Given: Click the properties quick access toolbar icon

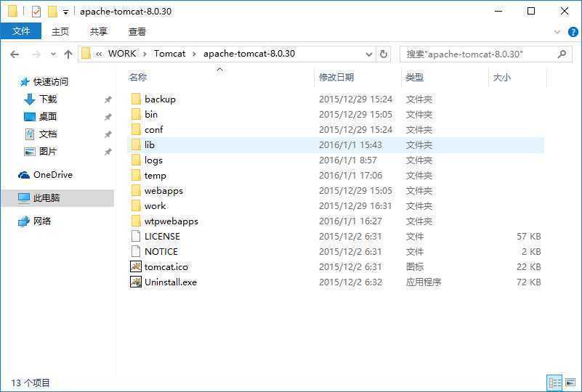Looking at the screenshot, I should click(x=36, y=12).
